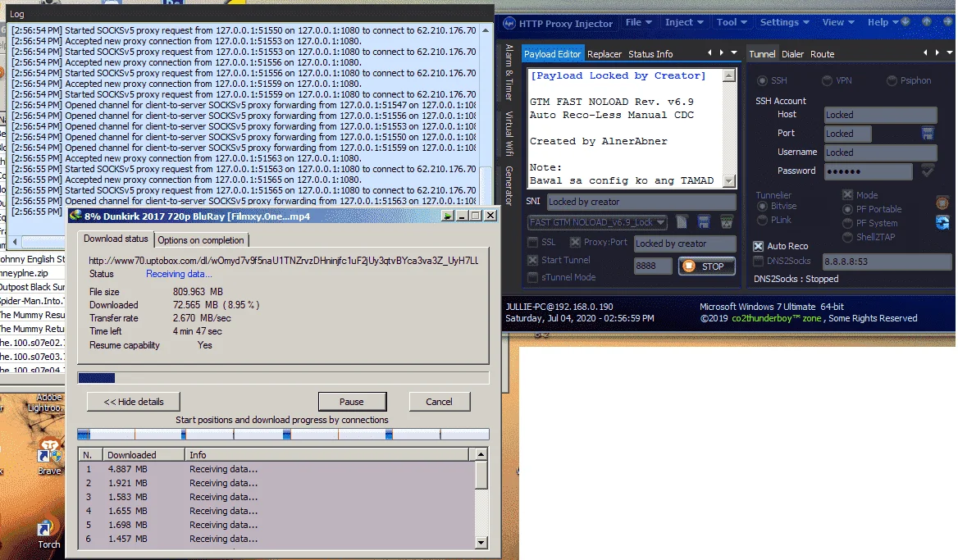Click the orange stop icon on STOP button
958x560 pixels.
pos(689,266)
